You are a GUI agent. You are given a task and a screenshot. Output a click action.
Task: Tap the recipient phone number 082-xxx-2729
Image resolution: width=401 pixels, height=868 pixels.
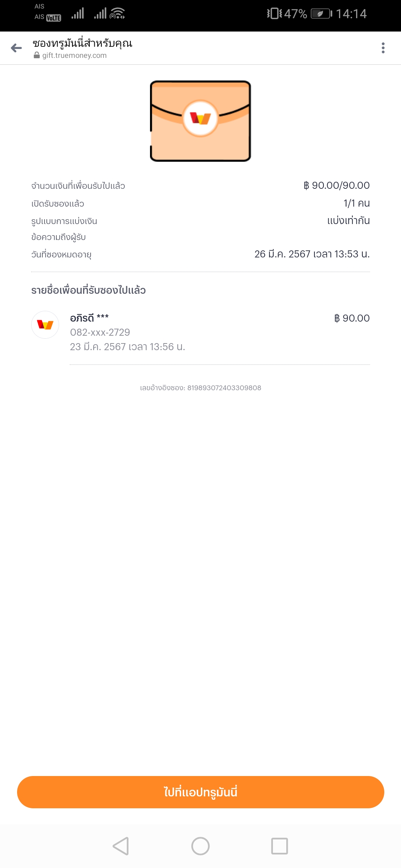tap(100, 332)
